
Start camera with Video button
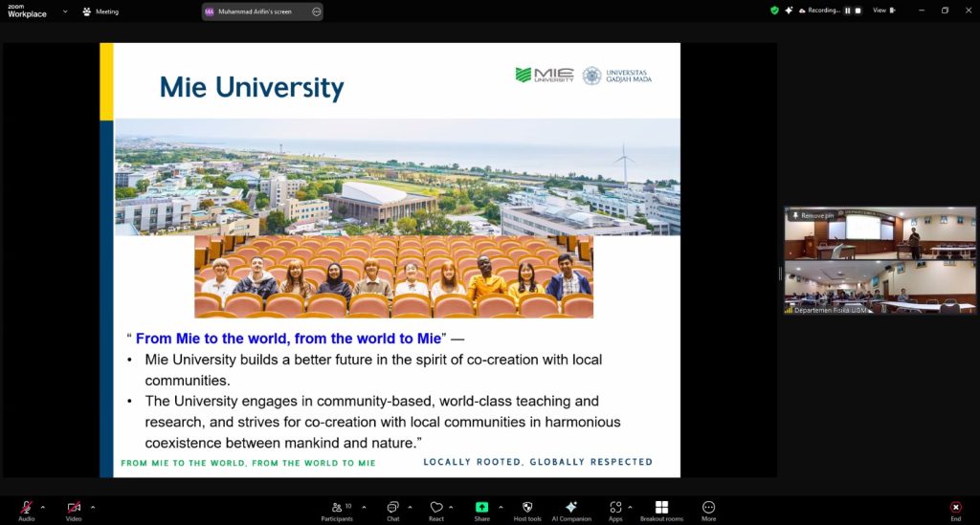pyautogui.click(x=74, y=510)
